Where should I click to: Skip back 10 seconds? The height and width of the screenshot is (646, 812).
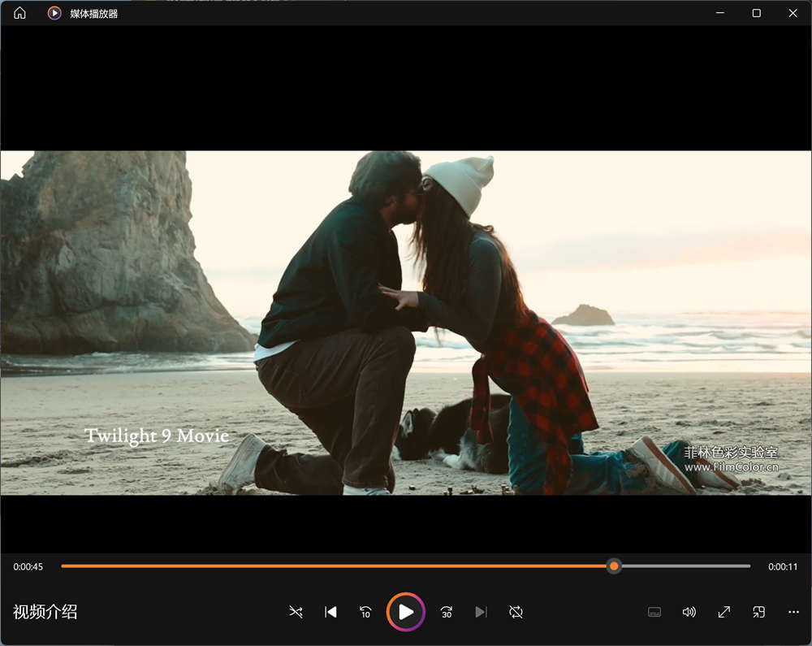click(365, 612)
